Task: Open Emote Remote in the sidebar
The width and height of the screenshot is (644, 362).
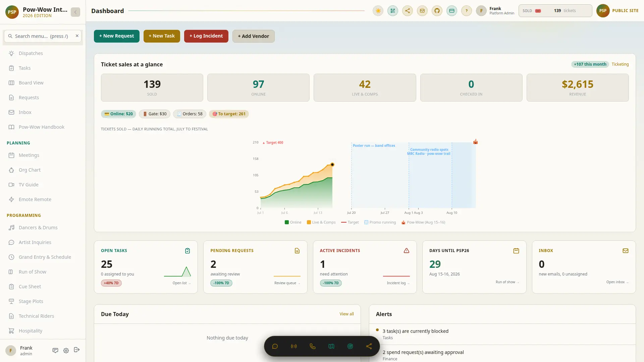Action: coord(43,199)
